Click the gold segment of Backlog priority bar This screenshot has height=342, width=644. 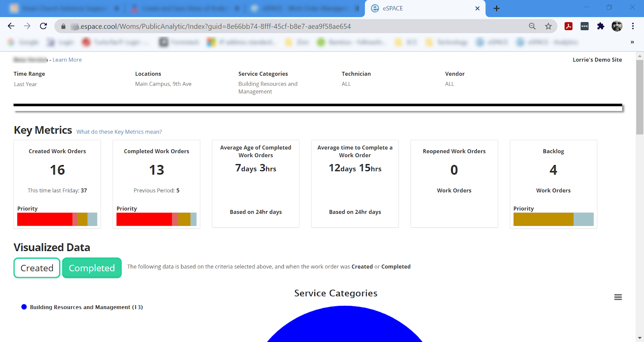tap(543, 219)
